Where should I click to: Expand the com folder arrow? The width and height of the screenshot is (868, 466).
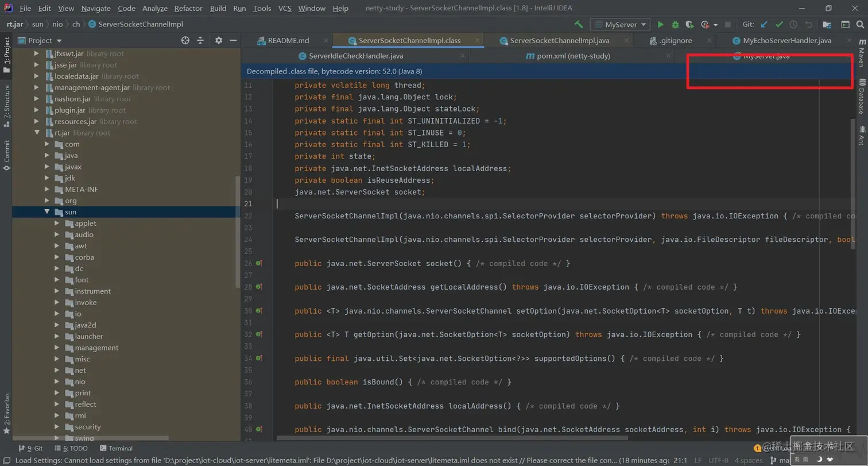pyautogui.click(x=48, y=144)
